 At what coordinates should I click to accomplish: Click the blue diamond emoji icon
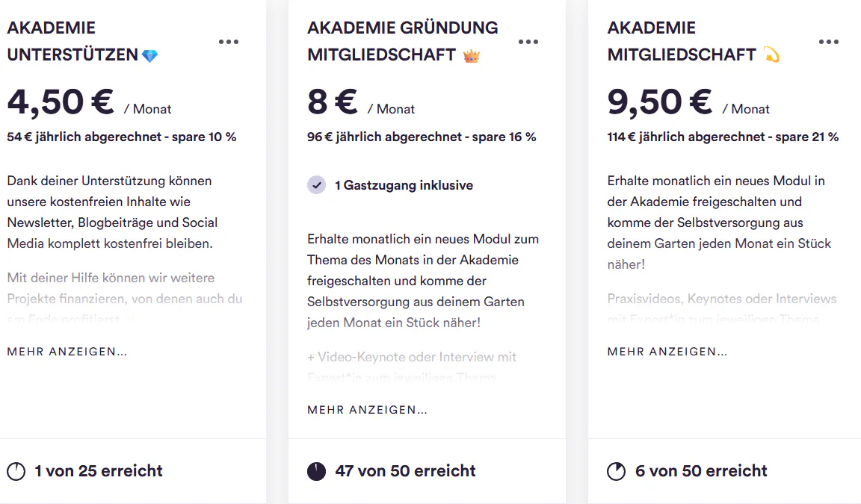point(150,55)
